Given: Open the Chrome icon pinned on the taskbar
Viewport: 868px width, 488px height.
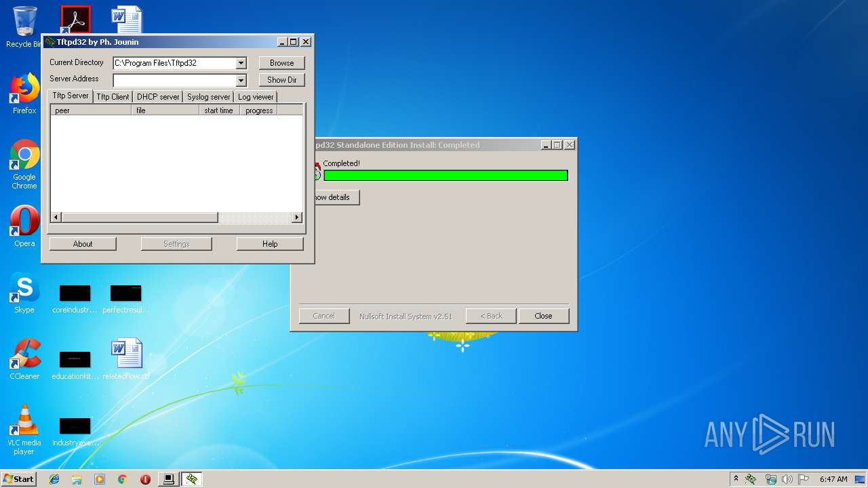Looking at the screenshot, I should pos(123,479).
